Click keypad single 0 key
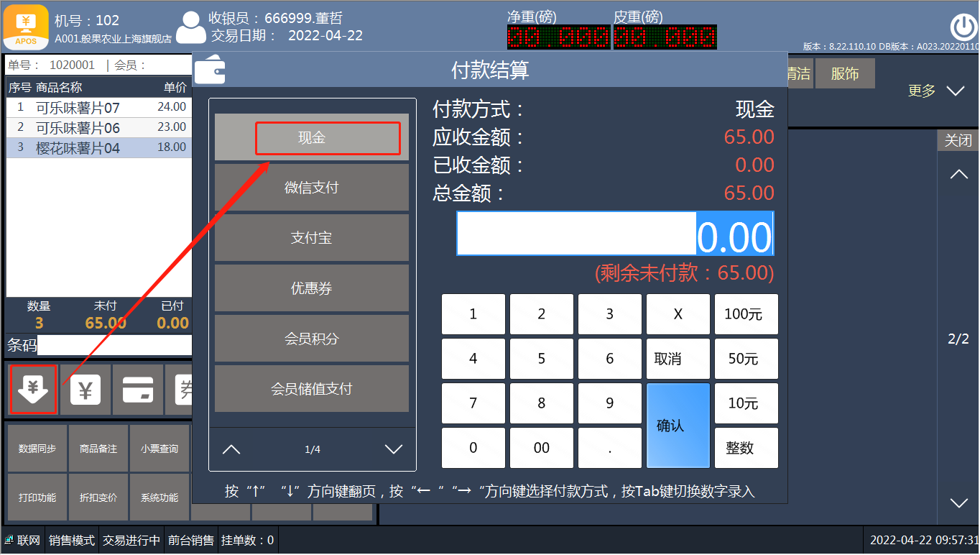This screenshot has width=980, height=555. [x=473, y=448]
